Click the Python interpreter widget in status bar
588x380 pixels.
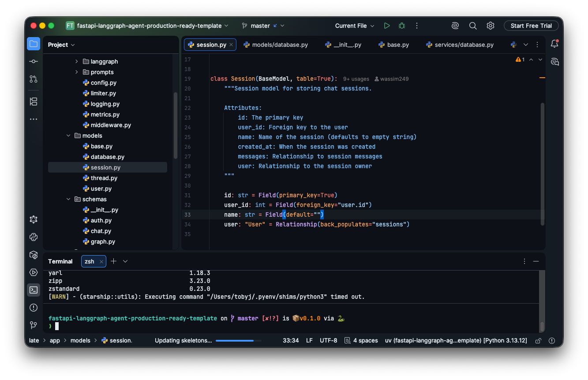click(x=456, y=341)
